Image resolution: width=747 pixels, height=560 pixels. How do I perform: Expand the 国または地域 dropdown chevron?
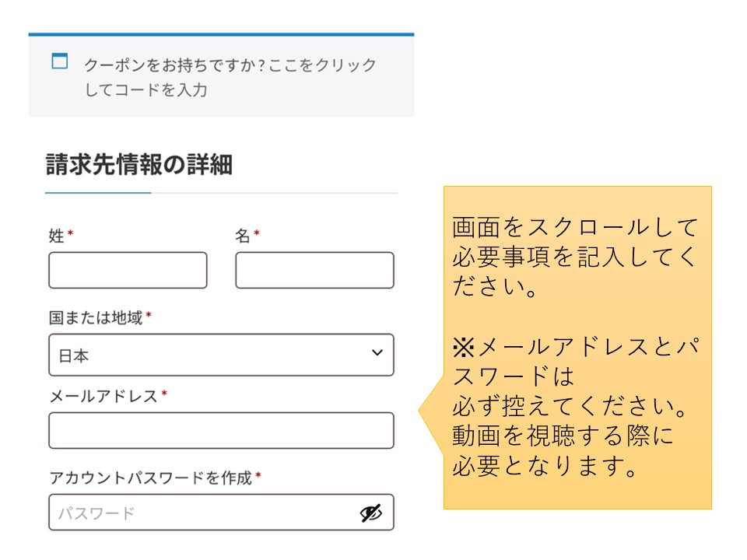pos(377,353)
